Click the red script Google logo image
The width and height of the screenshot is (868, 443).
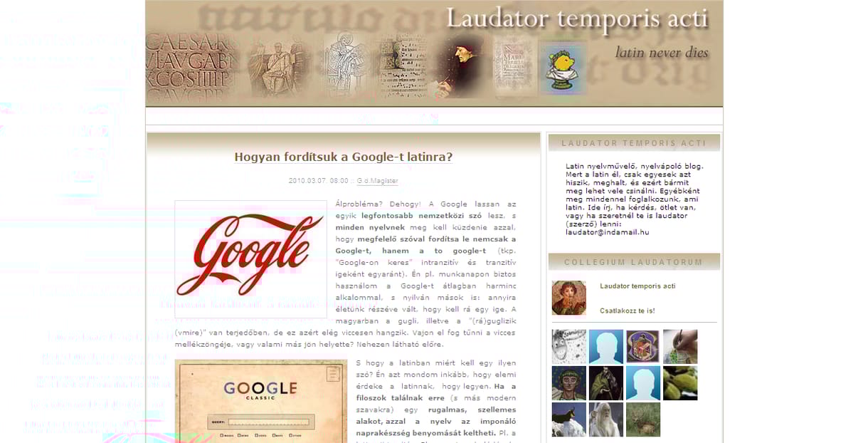click(x=250, y=259)
